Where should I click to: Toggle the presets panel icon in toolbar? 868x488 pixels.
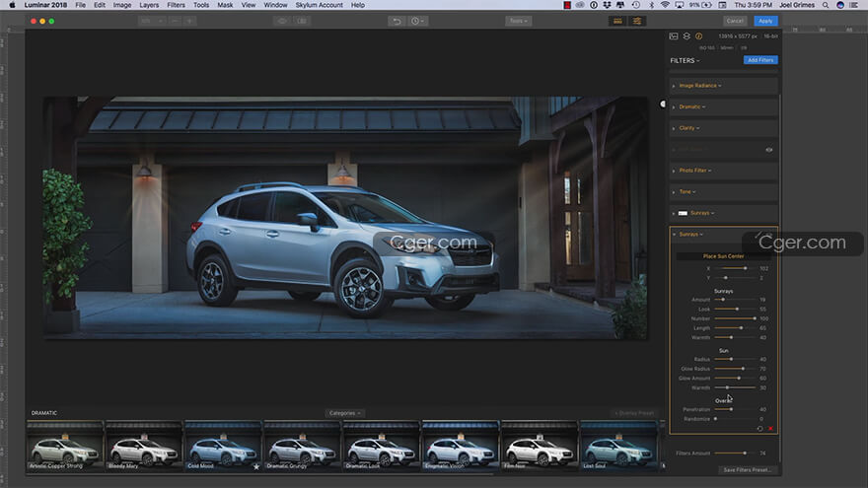[x=617, y=21]
